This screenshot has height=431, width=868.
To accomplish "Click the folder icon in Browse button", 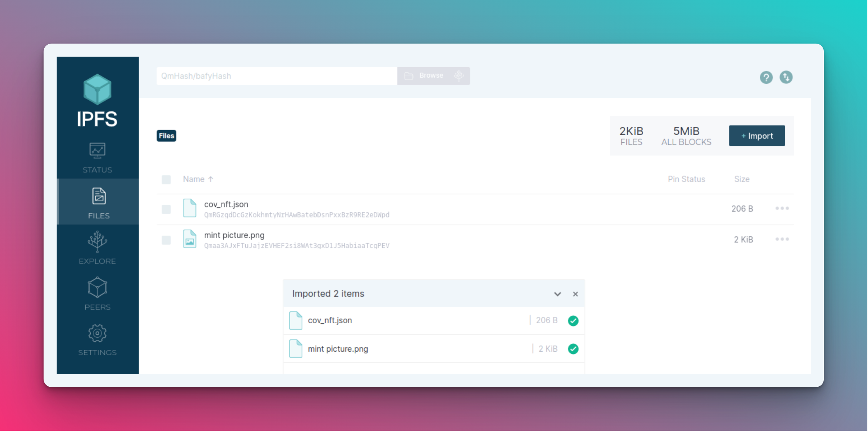I will tap(409, 76).
